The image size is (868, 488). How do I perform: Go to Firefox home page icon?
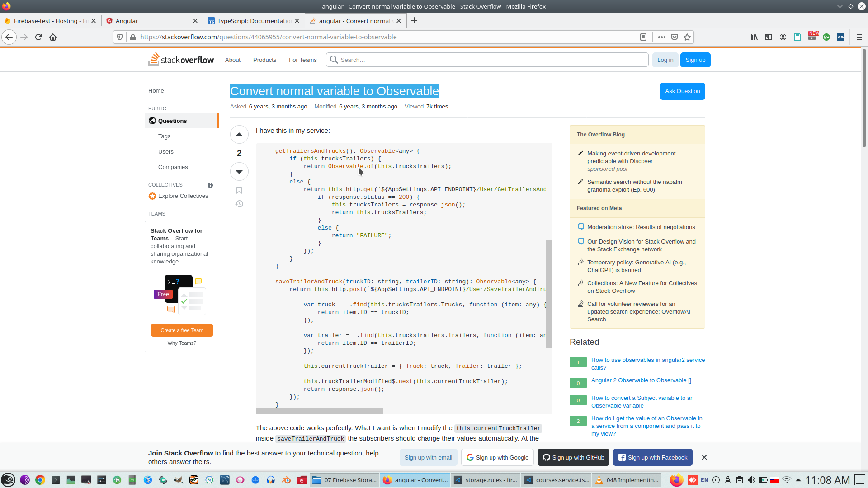click(53, 37)
